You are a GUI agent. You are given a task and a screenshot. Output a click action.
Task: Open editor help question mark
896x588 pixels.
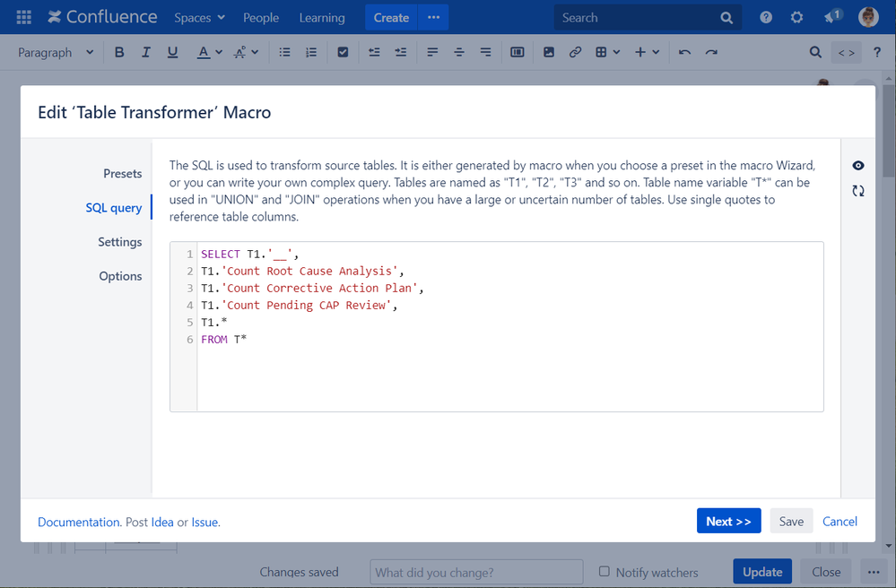pos(877,53)
